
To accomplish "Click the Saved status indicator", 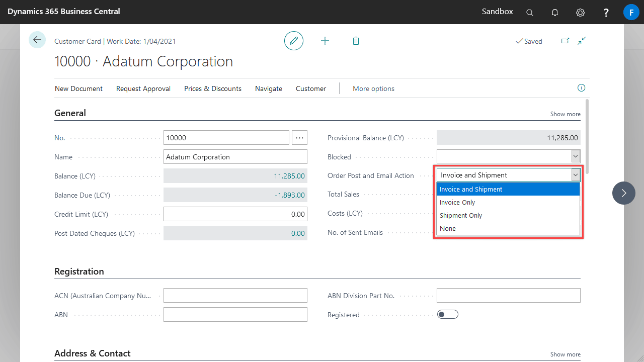I will [x=529, y=41].
